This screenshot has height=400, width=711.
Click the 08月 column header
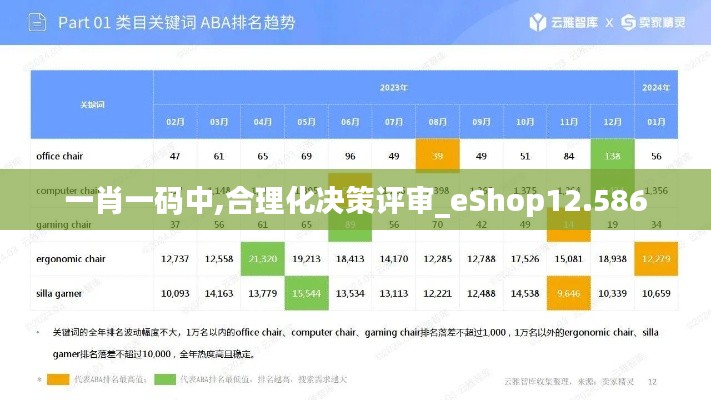[x=438, y=122]
